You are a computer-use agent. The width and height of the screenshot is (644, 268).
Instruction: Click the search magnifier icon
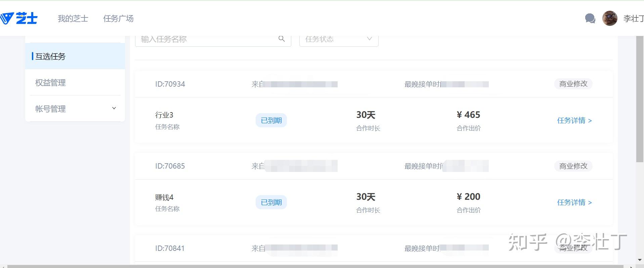point(282,39)
